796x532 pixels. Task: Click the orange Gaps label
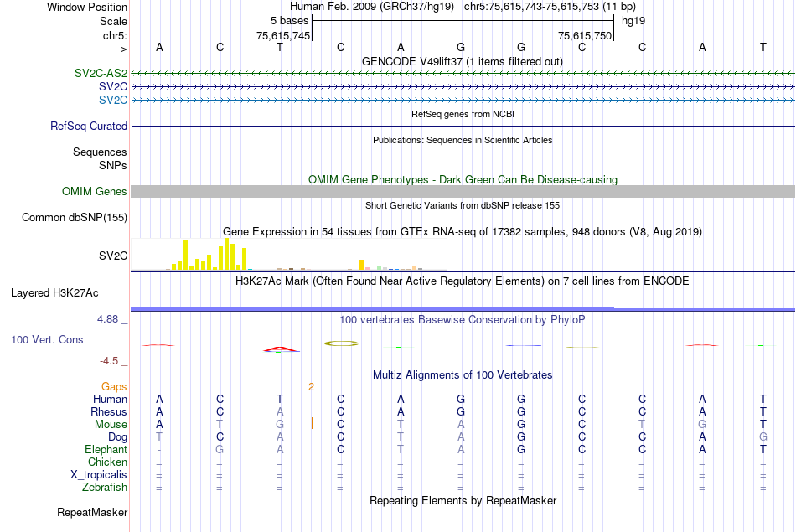pos(114,387)
